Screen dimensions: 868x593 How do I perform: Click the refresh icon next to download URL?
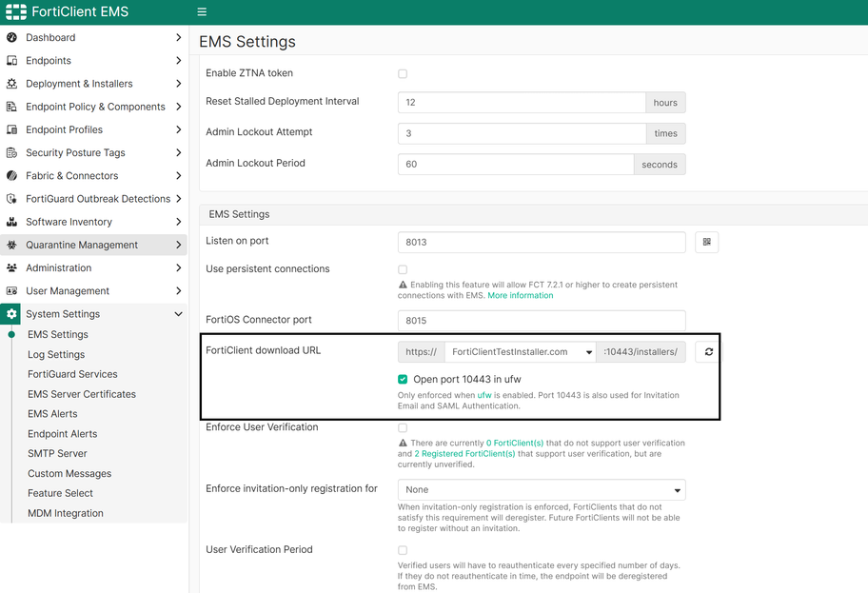pos(708,352)
